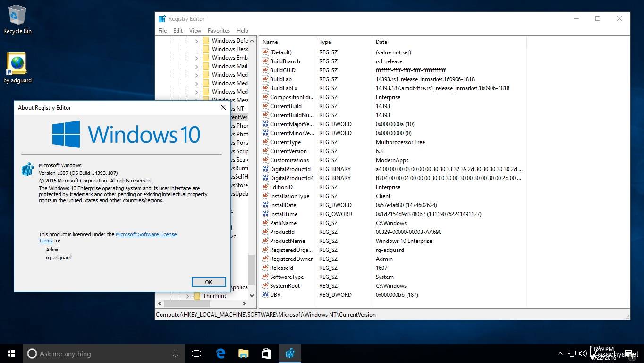This screenshot has height=363, width=644.
Task: Click OK in About Registry Editor
Action: [x=209, y=282]
